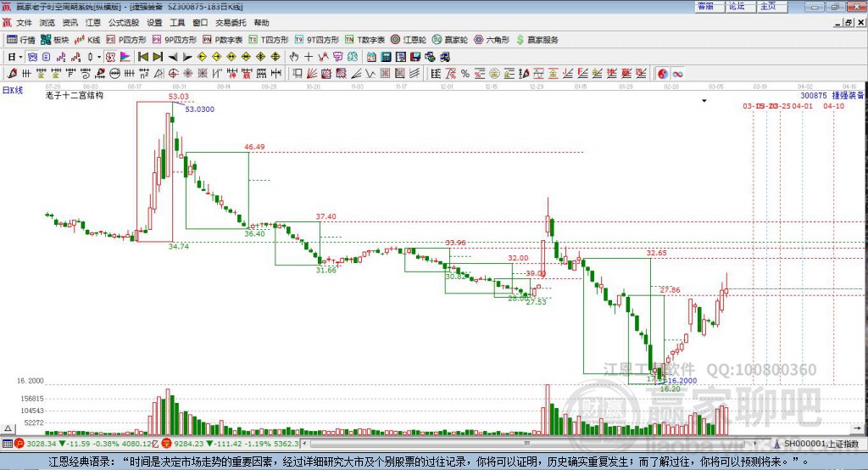Click the 日K线 period label

13,90
